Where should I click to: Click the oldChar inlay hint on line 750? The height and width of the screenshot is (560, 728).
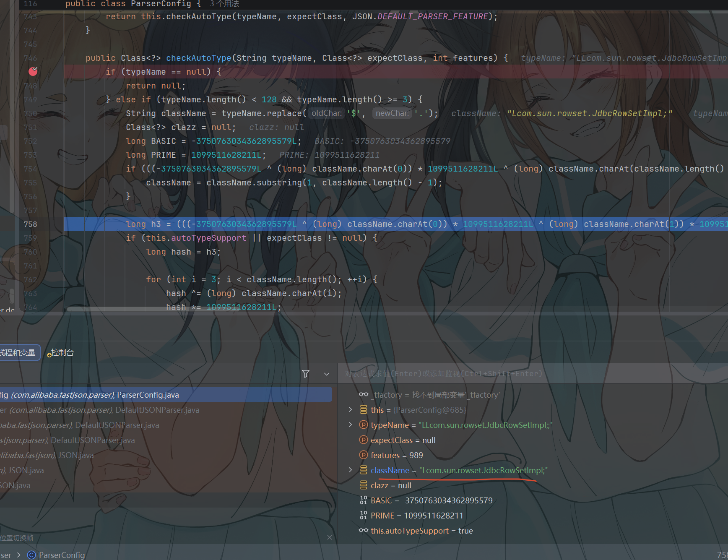tap(327, 113)
